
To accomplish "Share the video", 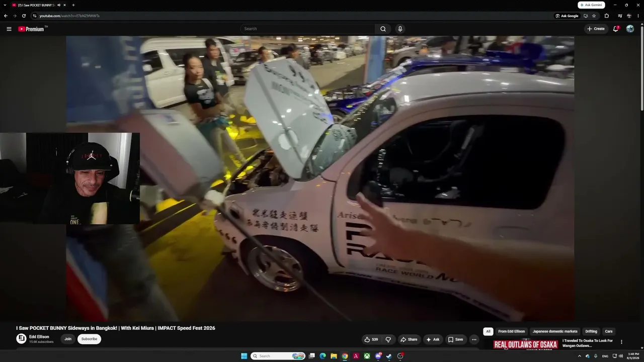I will tap(409, 339).
